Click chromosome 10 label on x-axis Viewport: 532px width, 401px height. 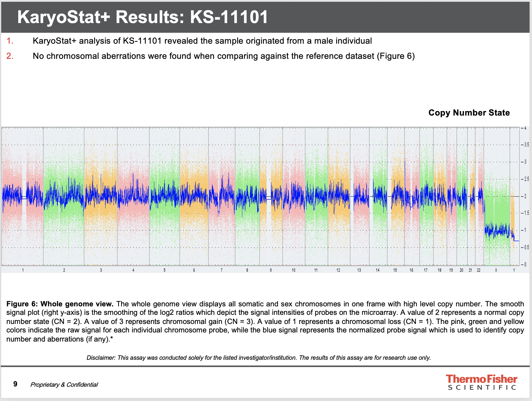pos(294,270)
